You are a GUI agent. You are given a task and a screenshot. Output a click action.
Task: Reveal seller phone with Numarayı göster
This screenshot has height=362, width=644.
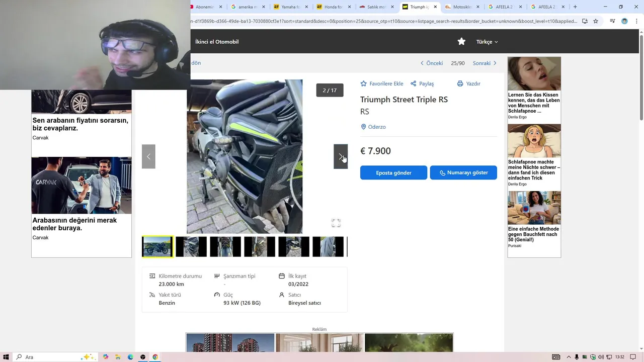[x=463, y=172]
